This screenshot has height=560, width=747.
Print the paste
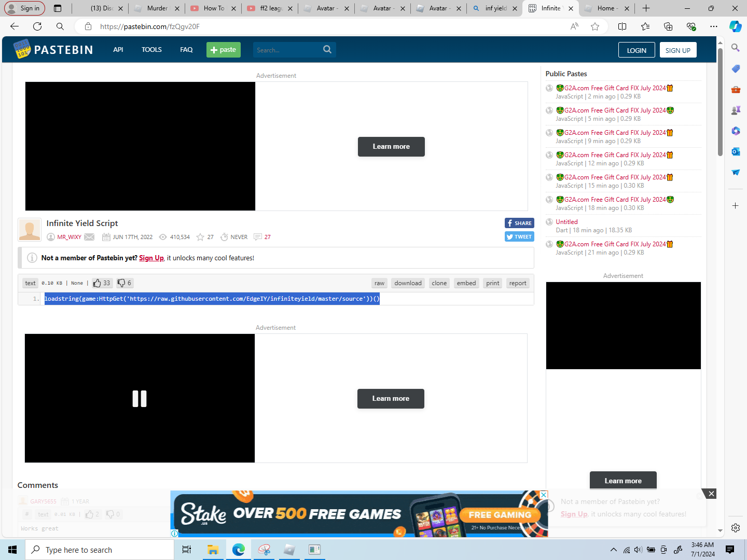pyautogui.click(x=493, y=283)
